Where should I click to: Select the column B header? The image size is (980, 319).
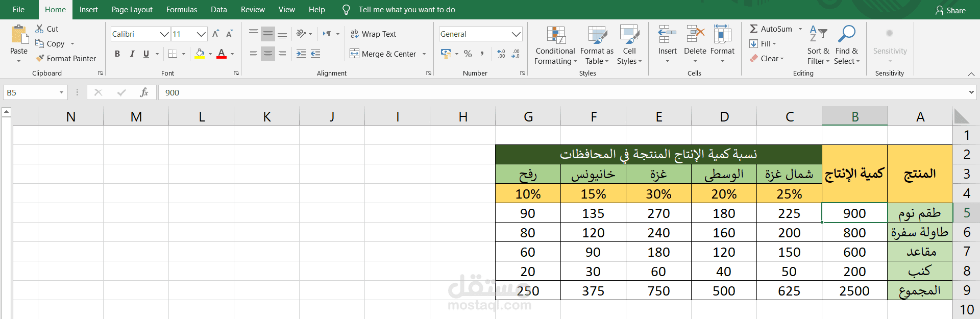point(855,116)
